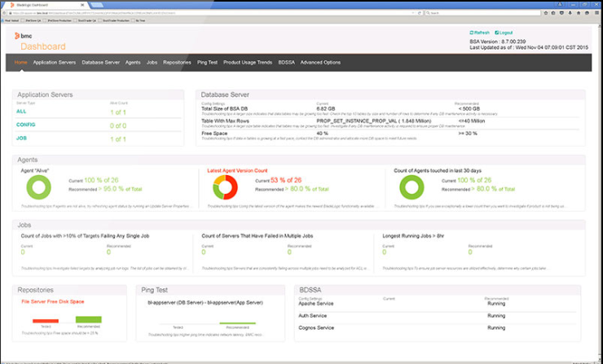Click the Pocket icon in browser toolbar
The image size is (603, 364).
coord(561,13)
